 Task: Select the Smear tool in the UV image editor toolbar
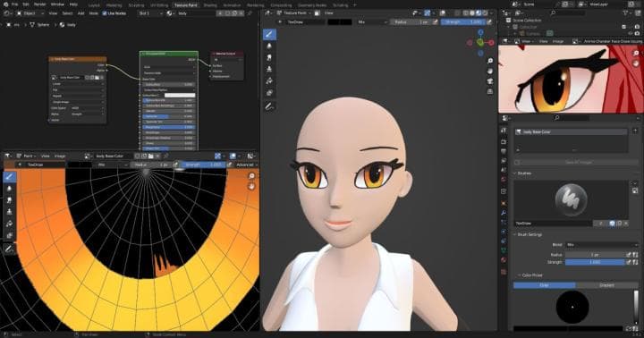click(10, 200)
